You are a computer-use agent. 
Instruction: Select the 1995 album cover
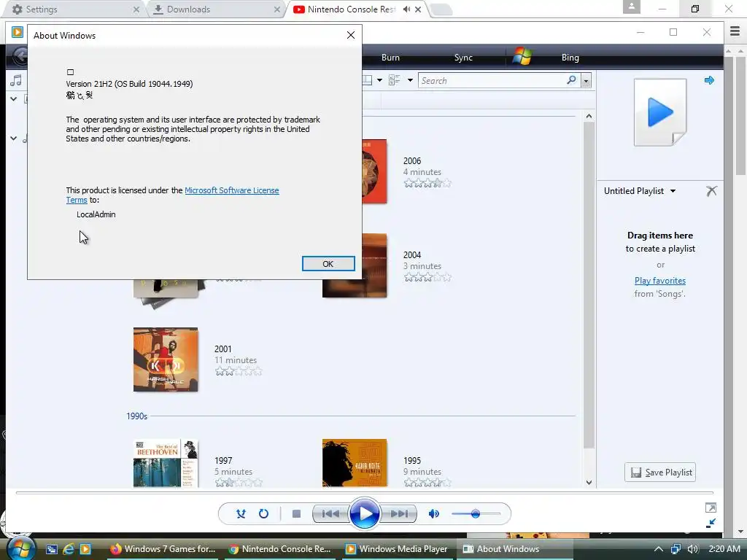coord(355,463)
